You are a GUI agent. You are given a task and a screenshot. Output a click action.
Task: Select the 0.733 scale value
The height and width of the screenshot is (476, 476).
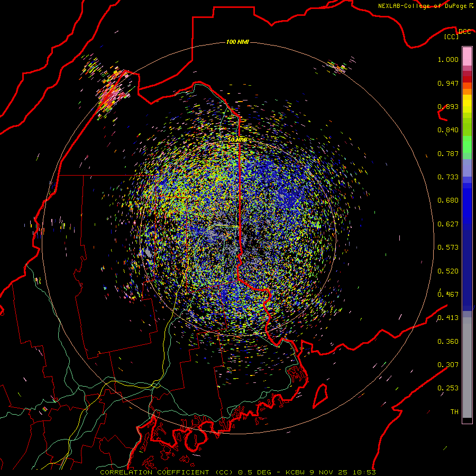[x=448, y=177]
